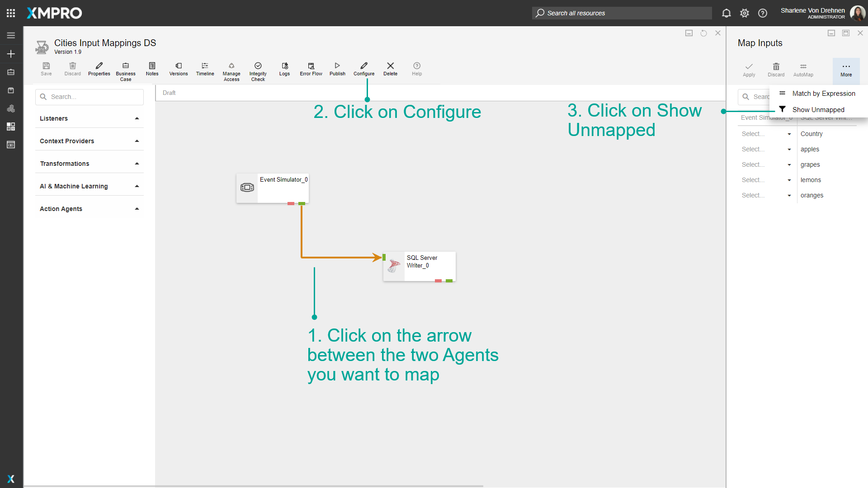Click the Search all resources field

tap(621, 13)
